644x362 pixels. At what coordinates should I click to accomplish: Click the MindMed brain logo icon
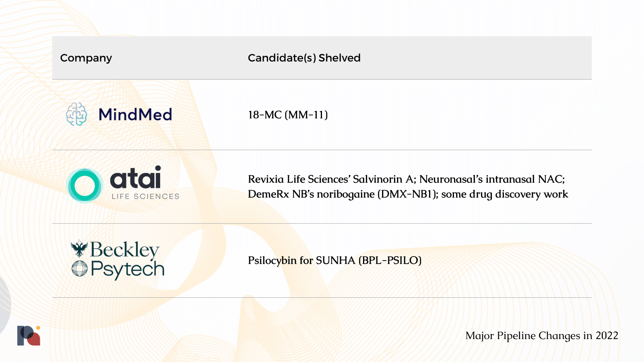76,114
